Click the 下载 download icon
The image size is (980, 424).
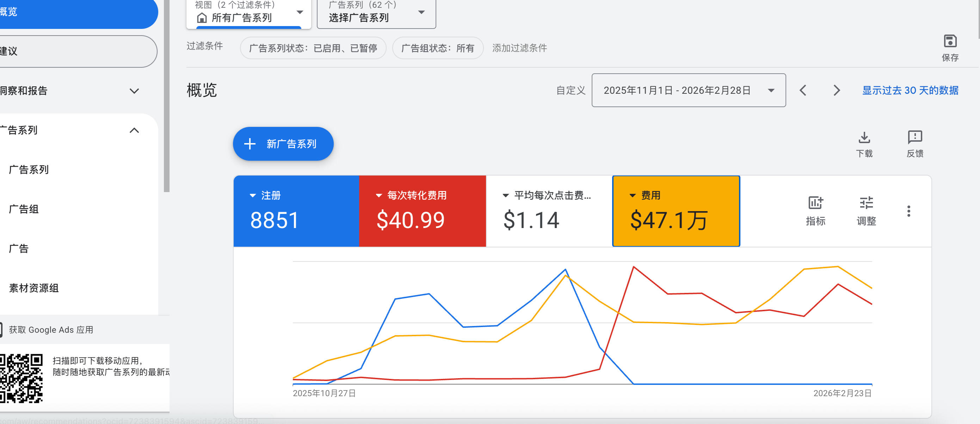[x=864, y=143]
